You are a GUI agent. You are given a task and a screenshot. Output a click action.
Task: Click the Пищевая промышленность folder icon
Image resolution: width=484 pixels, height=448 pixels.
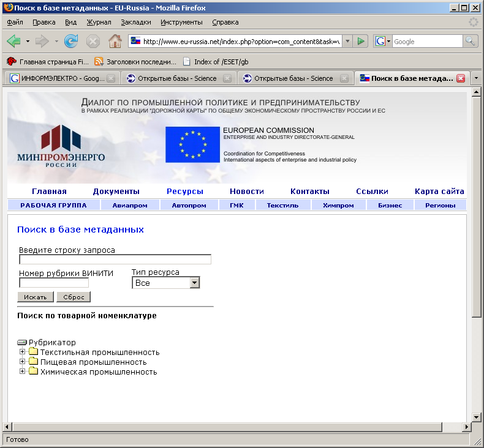[x=33, y=361]
